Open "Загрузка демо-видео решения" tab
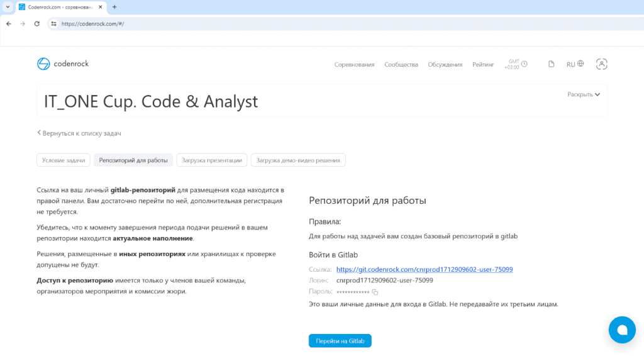The image size is (644, 356). pyautogui.click(x=298, y=160)
